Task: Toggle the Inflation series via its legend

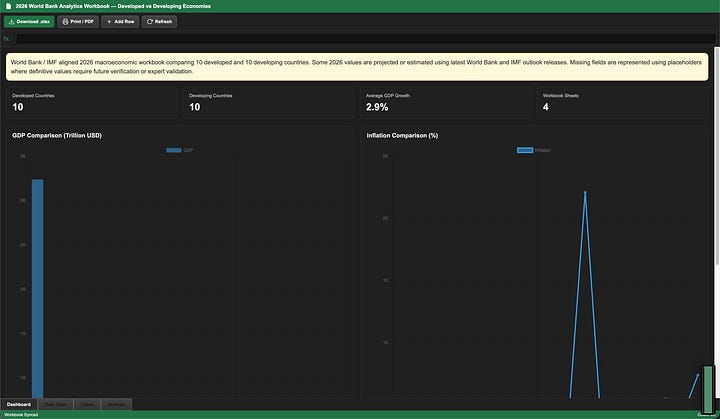Action: click(534, 150)
